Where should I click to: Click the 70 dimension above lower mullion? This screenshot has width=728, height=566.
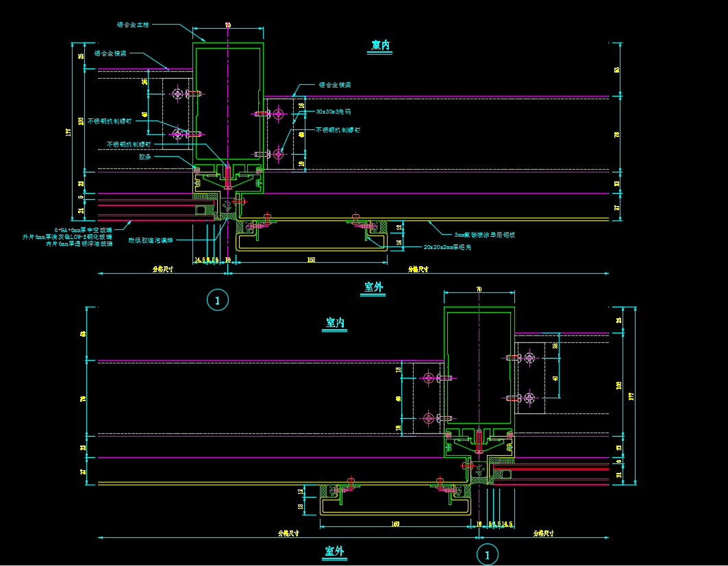point(479,290)
